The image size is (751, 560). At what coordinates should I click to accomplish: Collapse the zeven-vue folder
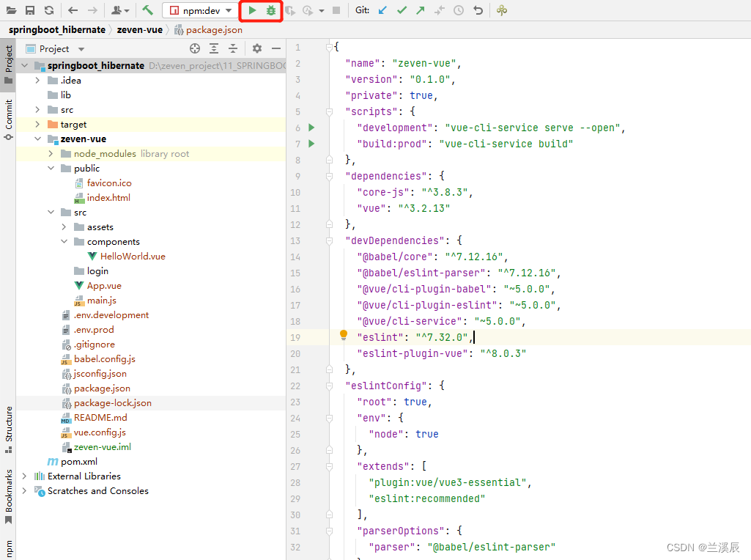[37, 139]
